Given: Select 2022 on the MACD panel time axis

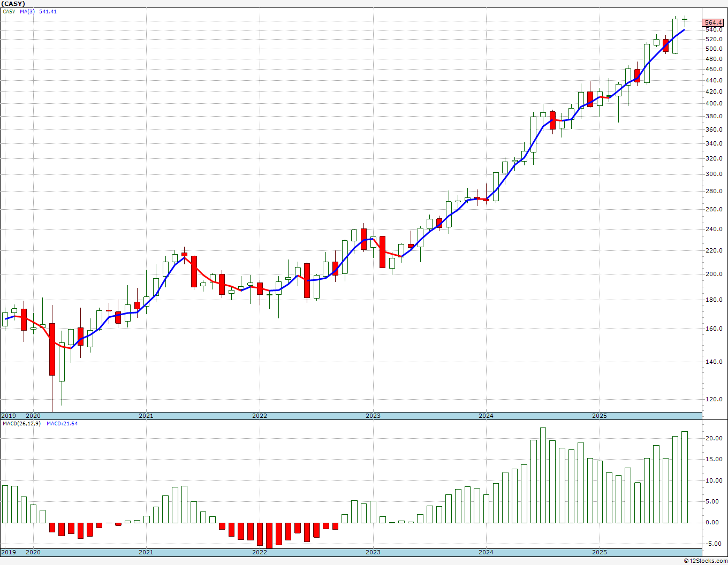Looking at the screenshot, I should click(x=260, y=553).
